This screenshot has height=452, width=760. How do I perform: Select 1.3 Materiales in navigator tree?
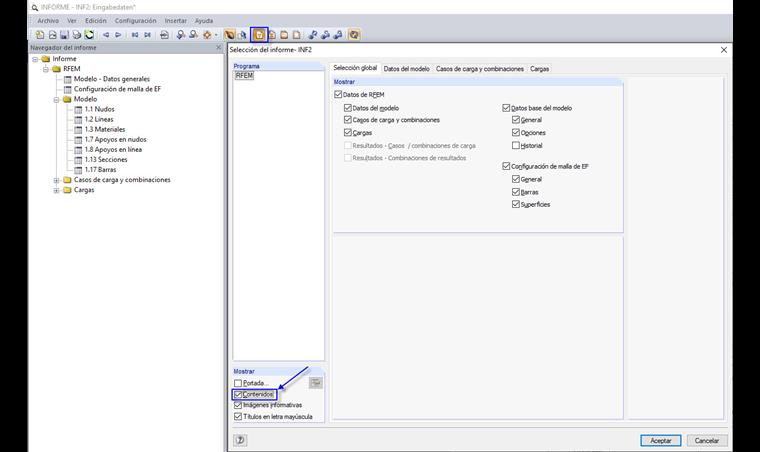tap(105, 129)
